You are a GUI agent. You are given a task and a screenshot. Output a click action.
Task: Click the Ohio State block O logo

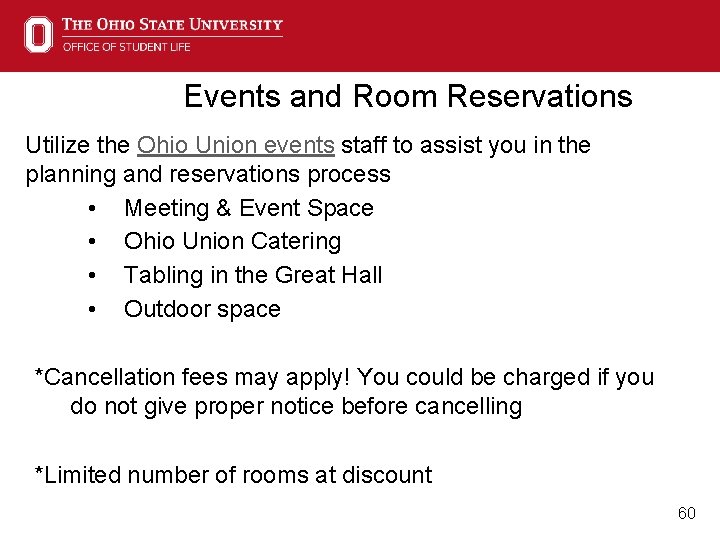[x=39, y=34]
